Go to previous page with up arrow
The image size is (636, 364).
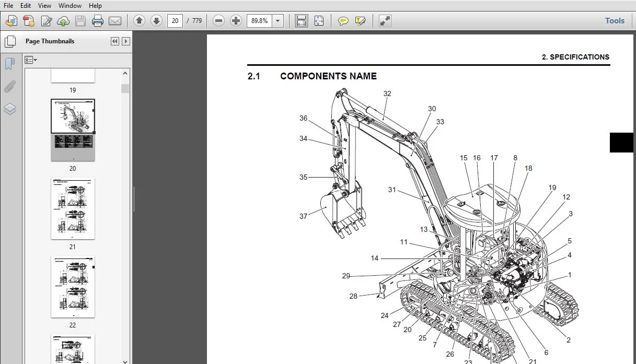pos(139,21)
